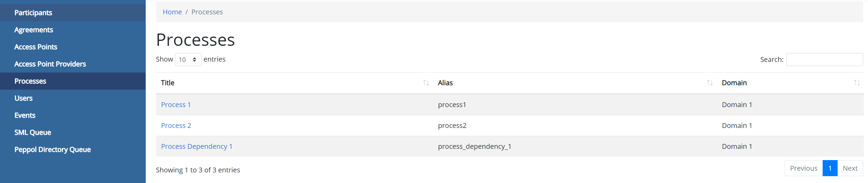Viewport: 868px width, 183px height.
Task: Click the Next pagination button
Action: pos(850,168)
